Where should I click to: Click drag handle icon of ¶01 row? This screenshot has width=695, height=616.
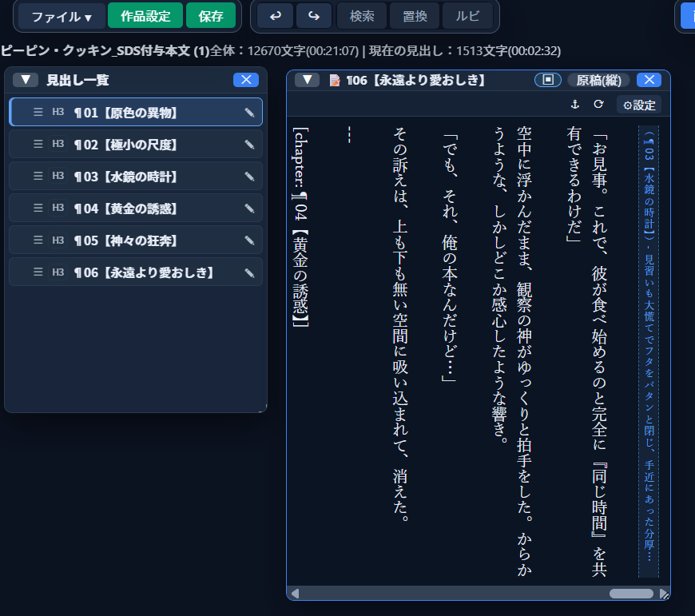tap(38, 112)
